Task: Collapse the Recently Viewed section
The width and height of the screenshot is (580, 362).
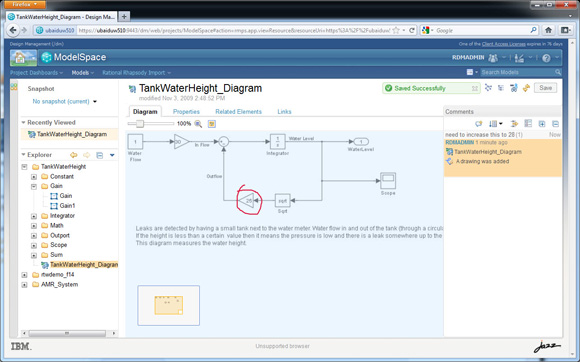Action: (23, 122)
